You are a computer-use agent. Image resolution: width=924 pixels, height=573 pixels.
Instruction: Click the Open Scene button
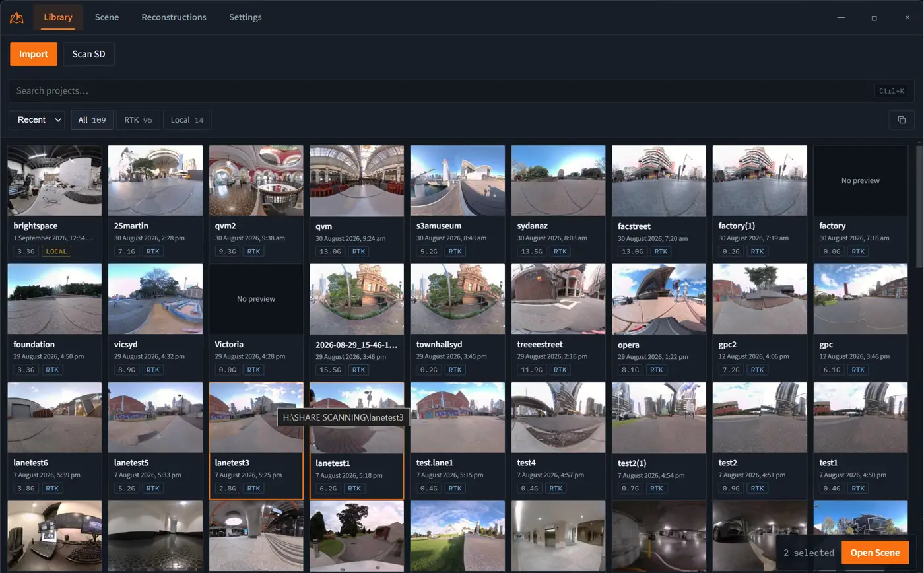pos(875,553)
